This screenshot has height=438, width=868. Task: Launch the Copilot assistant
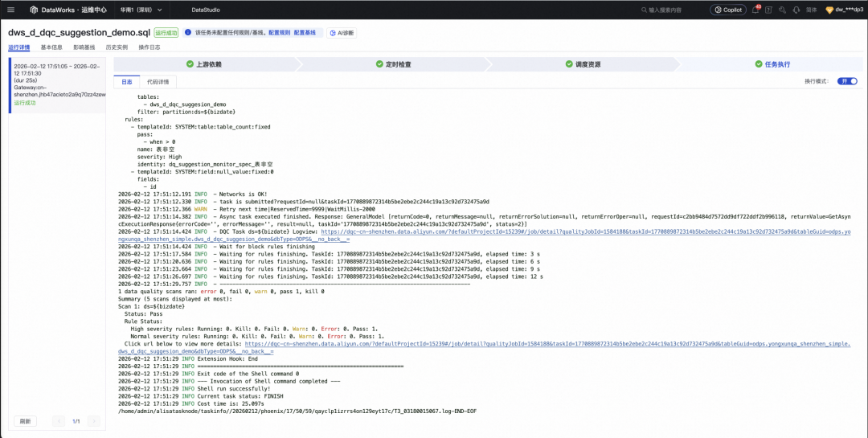pos(728,10)
